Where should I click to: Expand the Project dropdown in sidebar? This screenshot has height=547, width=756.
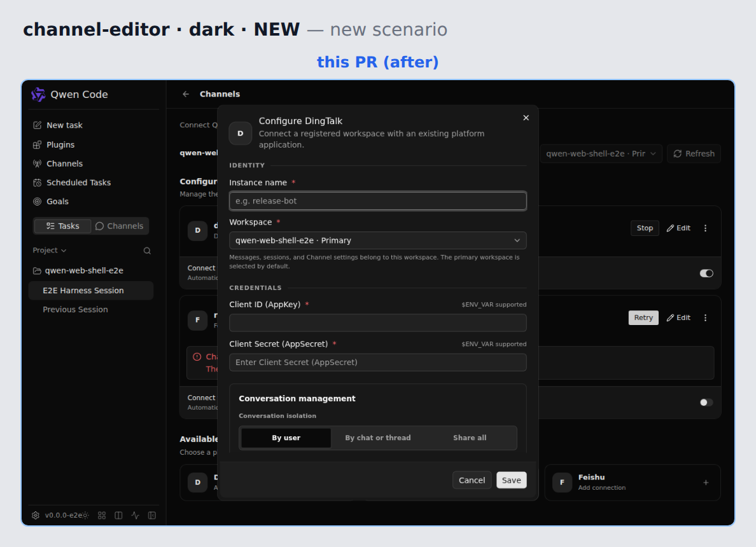pyautogui.click(x=50, y=251)
